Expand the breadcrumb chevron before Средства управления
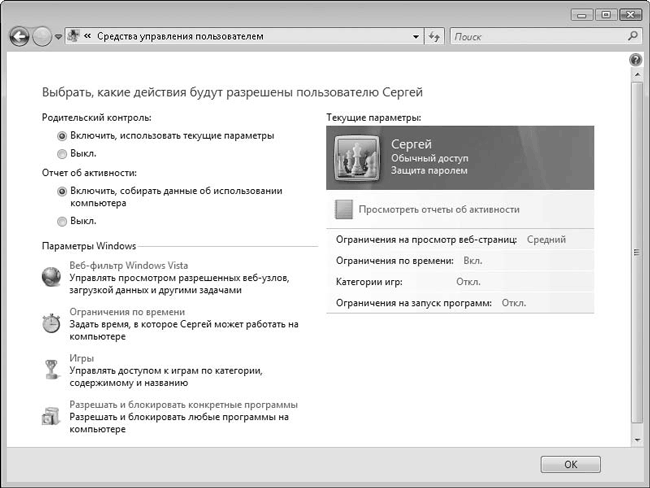This screenshot has height=488, width=650. click(88, 36)
